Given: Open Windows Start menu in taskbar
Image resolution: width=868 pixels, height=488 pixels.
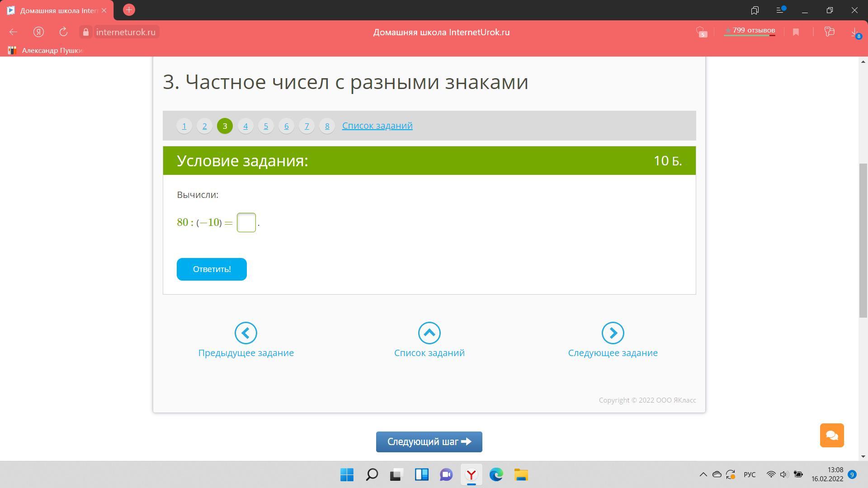Looking at the screenshot, I should (x=347, y=475).
